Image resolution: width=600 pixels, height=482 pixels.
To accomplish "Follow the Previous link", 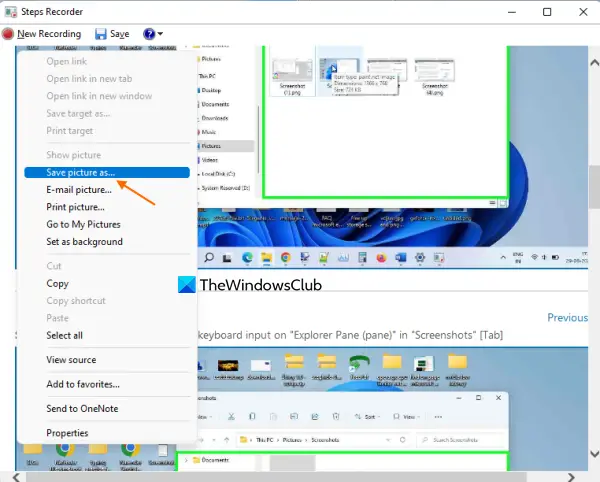I will [567, 318].
